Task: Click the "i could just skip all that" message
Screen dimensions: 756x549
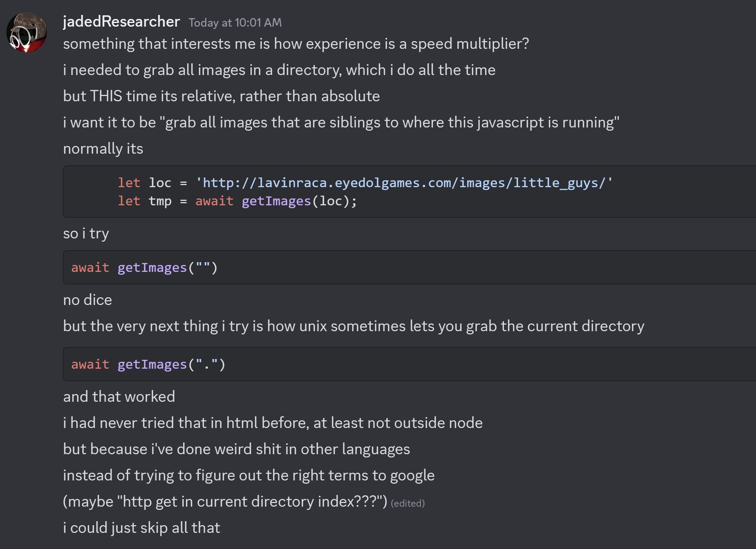Action: click(x=142, y=528)
